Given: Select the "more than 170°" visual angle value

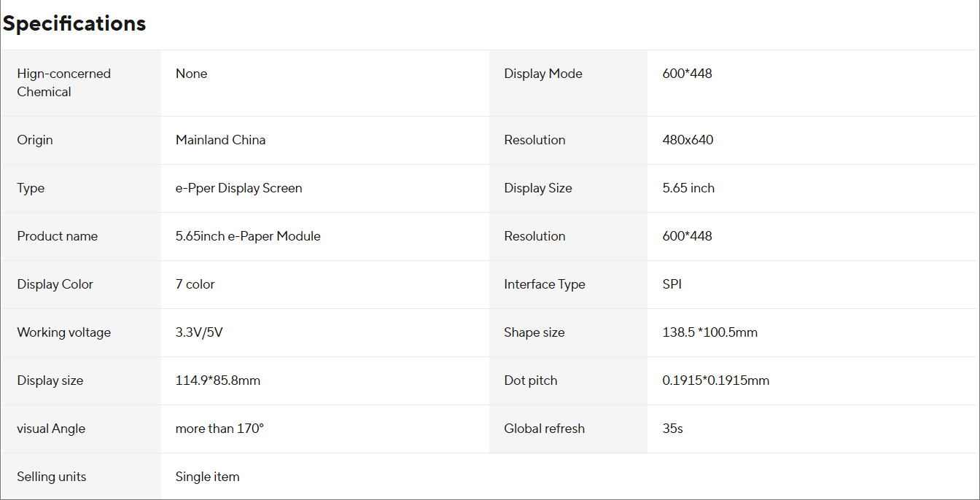Looking at the screenshot, I should click(x=219, y=429).
